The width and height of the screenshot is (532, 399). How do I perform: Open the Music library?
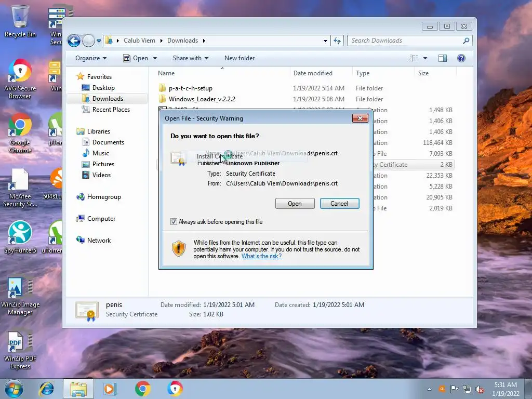coord(100,153)
